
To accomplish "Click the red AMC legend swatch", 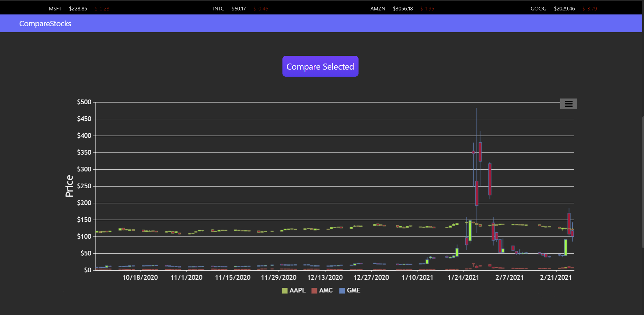I will tap(314, 291).
